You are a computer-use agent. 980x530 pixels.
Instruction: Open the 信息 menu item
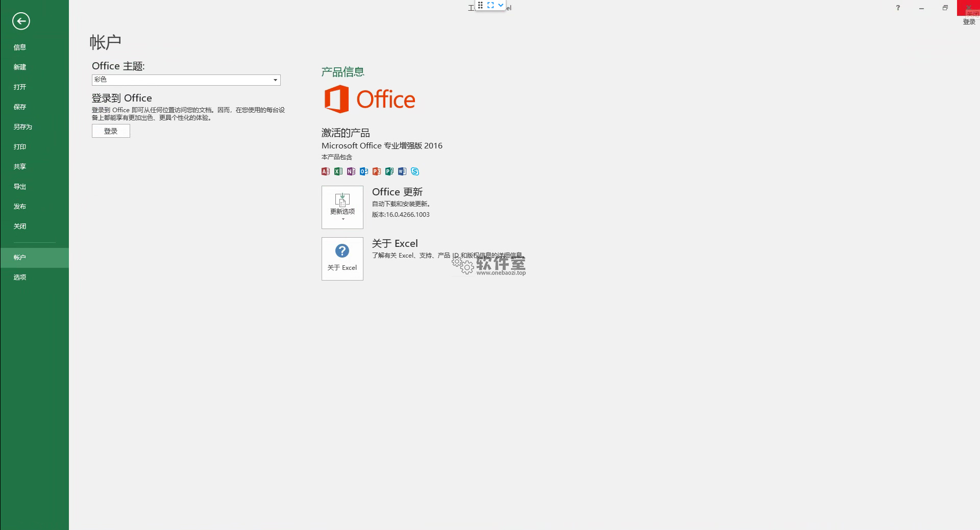click(34, 47)
